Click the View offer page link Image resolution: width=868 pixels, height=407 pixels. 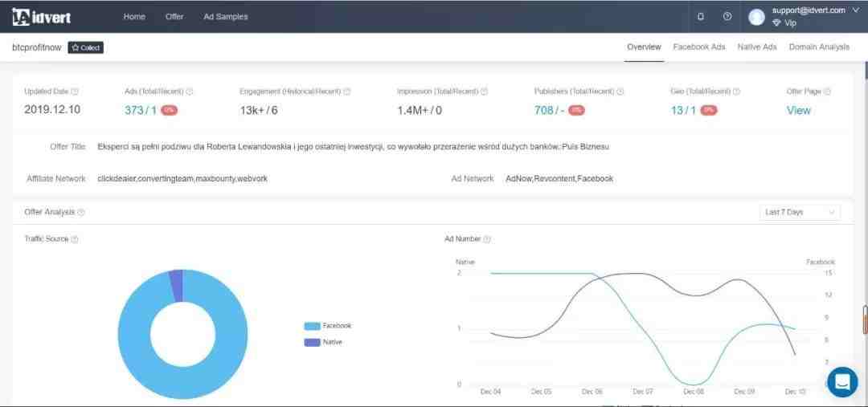coord(798,110)
